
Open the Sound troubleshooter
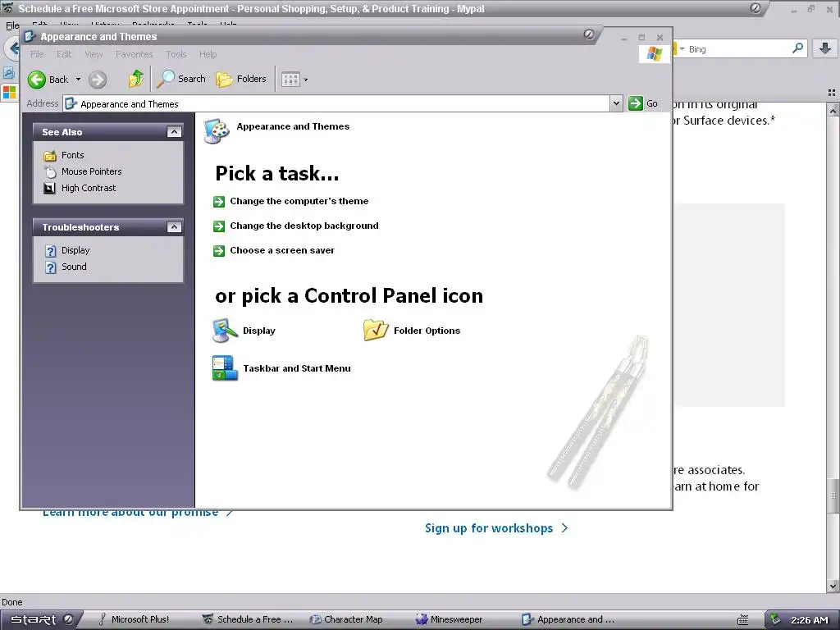point(74,267)
